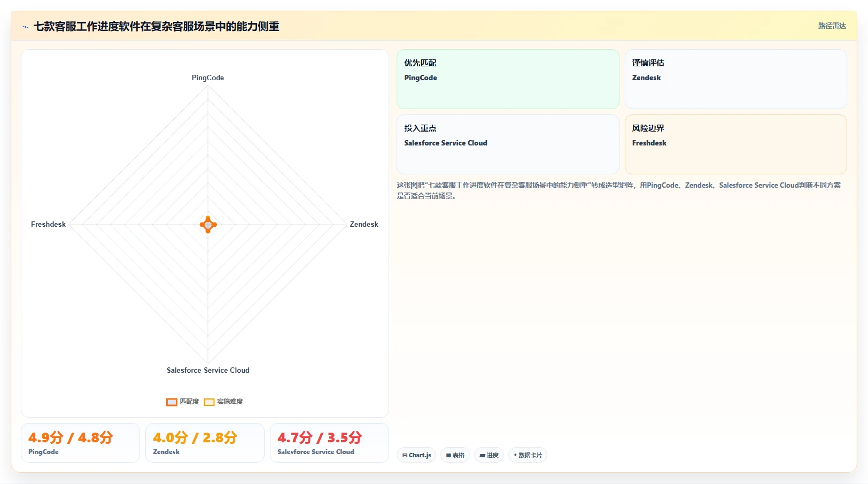Click the orange 匹配度 legend swatch
Viewport: 868px width, 484px height.
click(172, 402)
